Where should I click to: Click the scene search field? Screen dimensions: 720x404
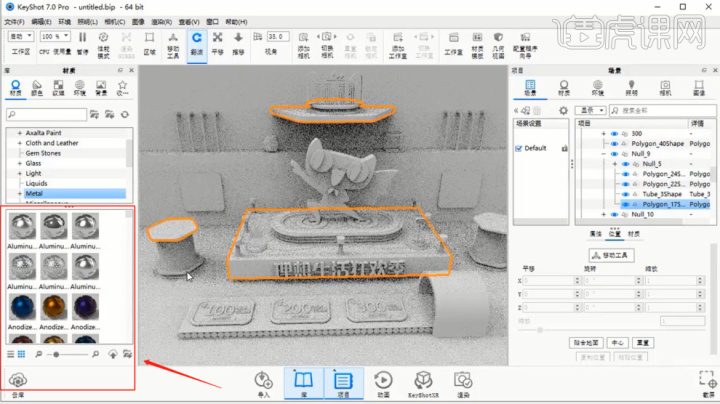tap(663, 111)
